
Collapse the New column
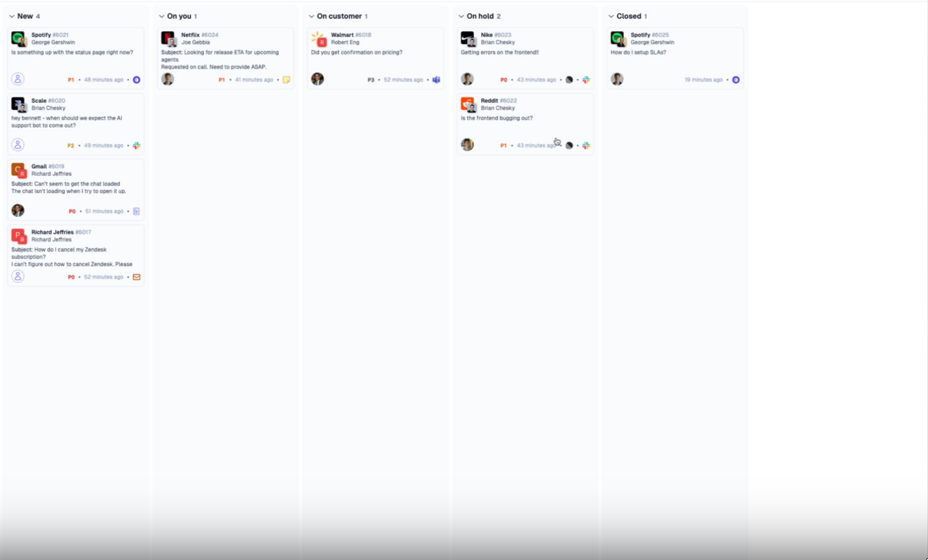coord(12,16)
